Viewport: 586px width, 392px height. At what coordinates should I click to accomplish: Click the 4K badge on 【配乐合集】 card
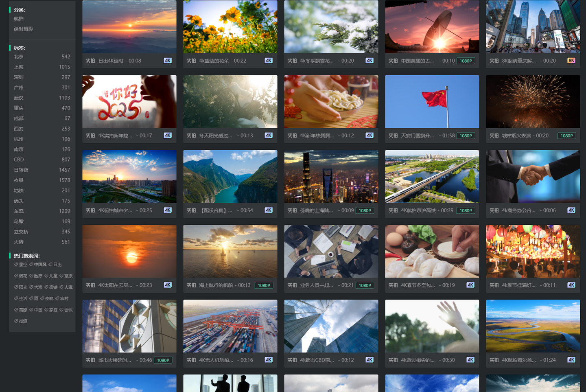[x=269, y=210]
